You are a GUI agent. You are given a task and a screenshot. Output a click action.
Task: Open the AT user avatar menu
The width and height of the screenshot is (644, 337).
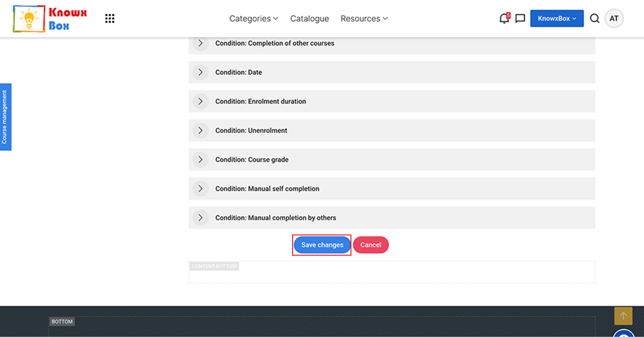click(x=614, y=19)
